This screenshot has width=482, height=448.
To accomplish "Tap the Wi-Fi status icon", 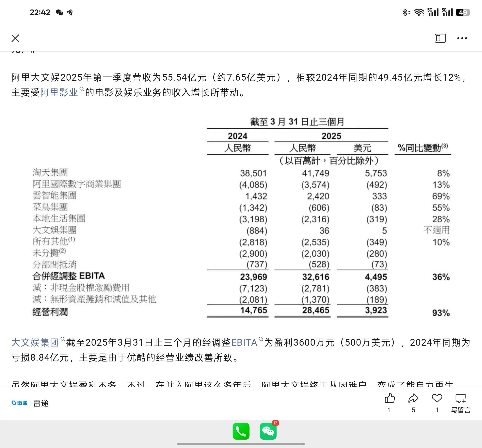I will 419,12.
